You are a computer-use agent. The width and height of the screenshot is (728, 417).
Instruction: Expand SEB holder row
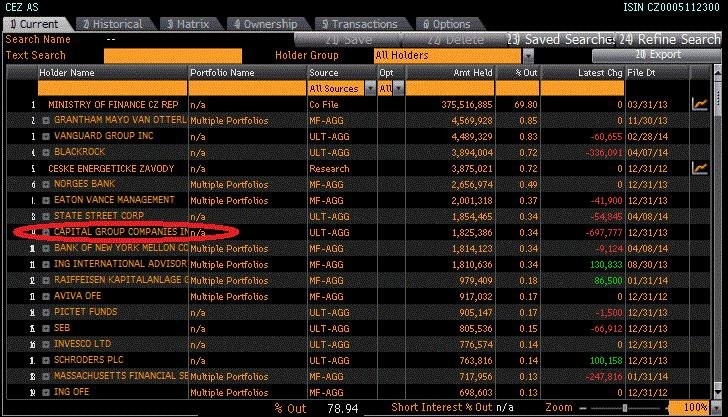[46, 328]
